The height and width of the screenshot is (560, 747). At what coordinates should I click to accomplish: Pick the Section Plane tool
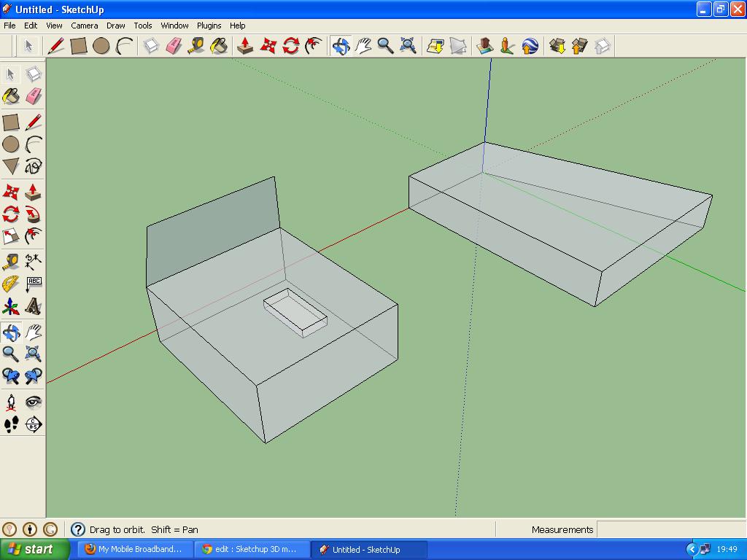[34, 424]
